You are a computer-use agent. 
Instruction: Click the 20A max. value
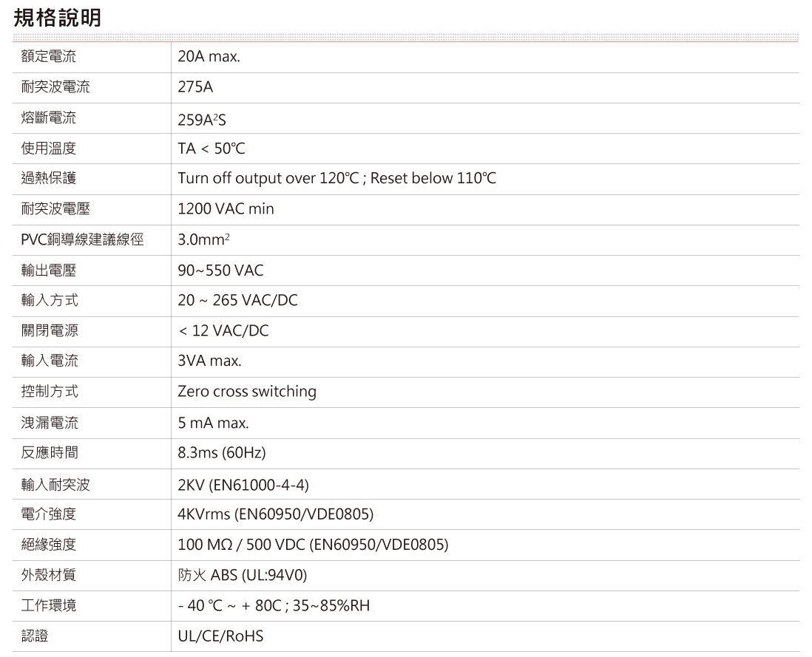click(x=209, y=57)
